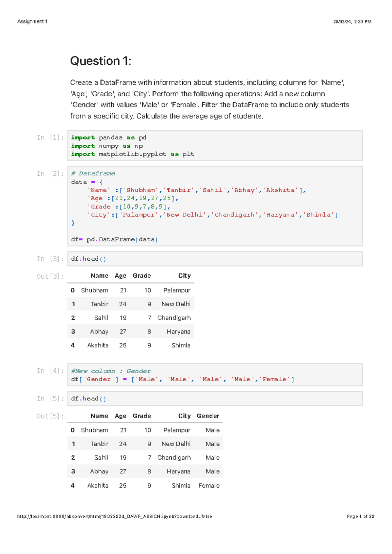The height and width of the screenshot is (554, 392).
Task: Click the question description paragraph
Action: [x=210, y=99]
